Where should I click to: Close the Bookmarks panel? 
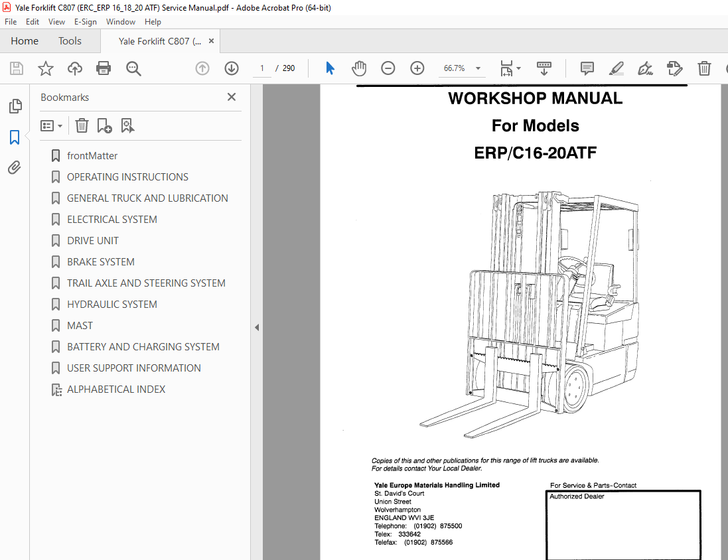pyautogui.click(x=231, y=97)
